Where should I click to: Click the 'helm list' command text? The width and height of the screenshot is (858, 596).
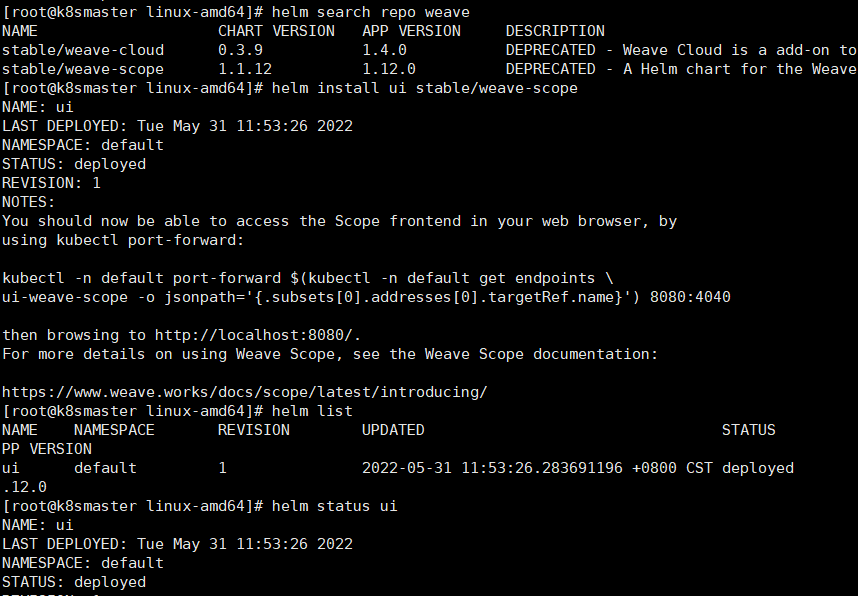[x=312, y=411]
